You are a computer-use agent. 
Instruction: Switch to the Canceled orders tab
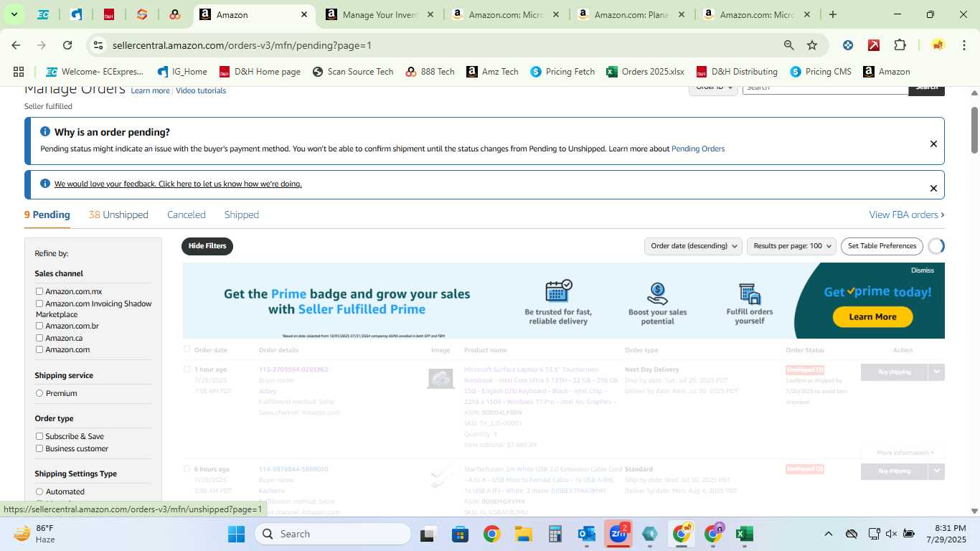(187, 215)
